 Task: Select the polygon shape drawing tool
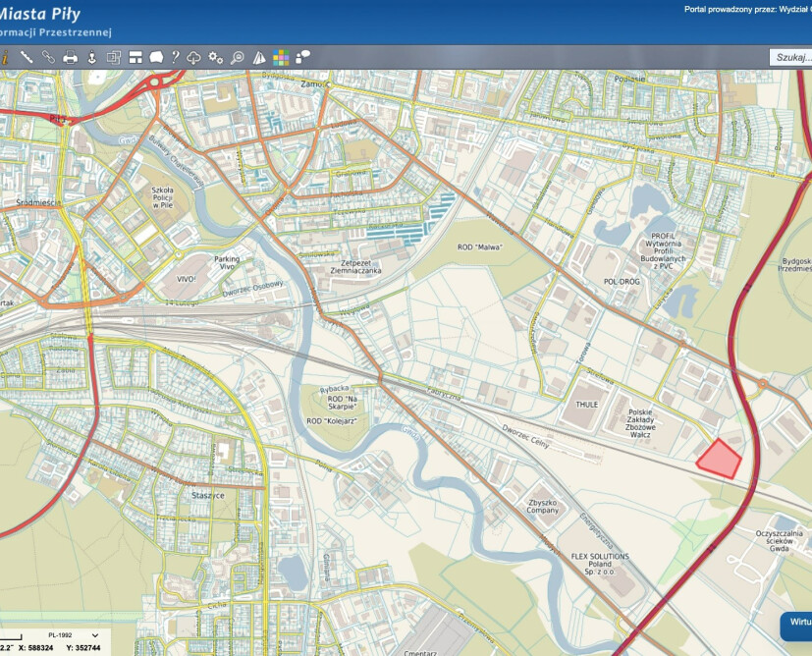(x=156, y=57)
